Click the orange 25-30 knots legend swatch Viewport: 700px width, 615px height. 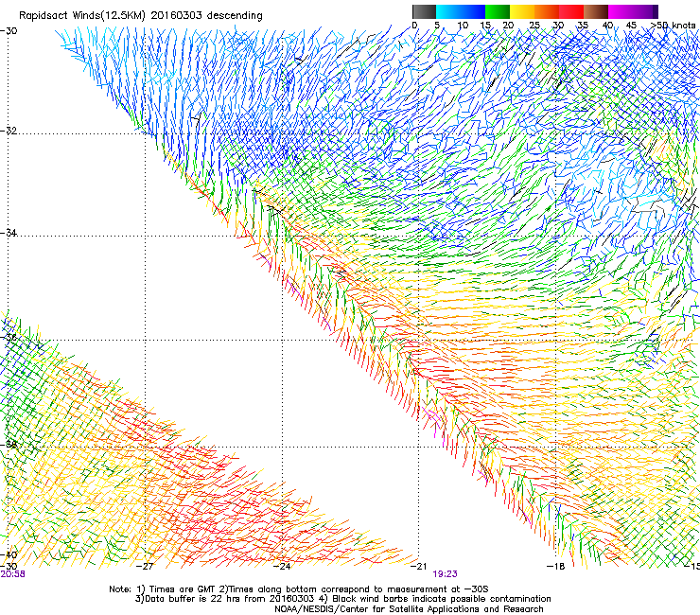coord(546,11)
